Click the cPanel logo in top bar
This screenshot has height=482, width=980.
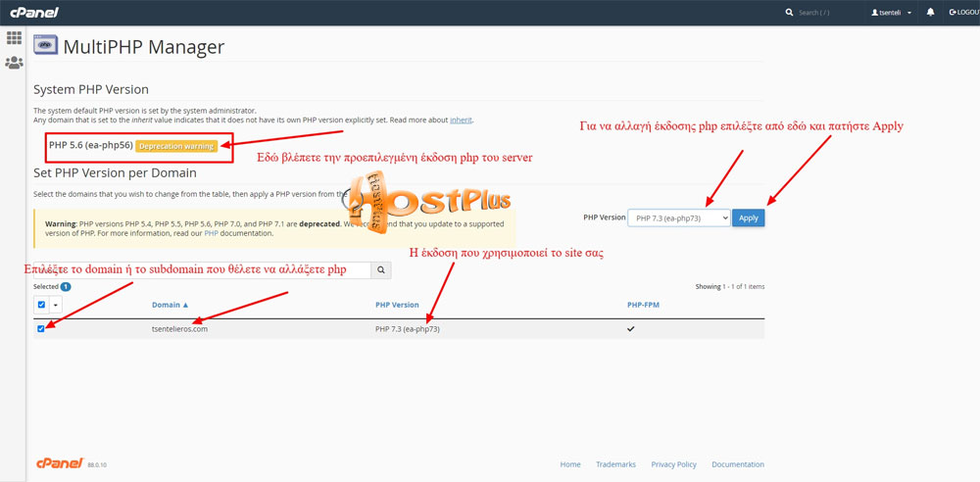(33, 12)
